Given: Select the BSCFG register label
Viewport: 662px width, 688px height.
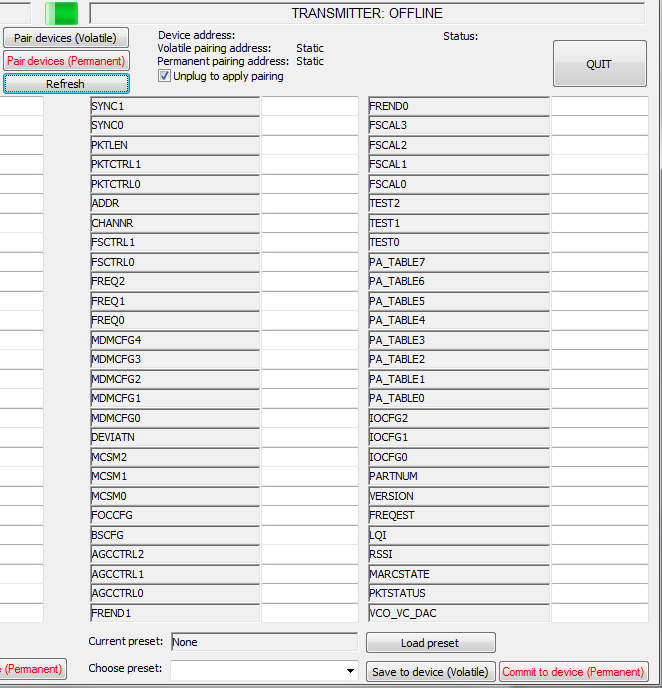Looking at the screenshot, I should click(175, 535).
